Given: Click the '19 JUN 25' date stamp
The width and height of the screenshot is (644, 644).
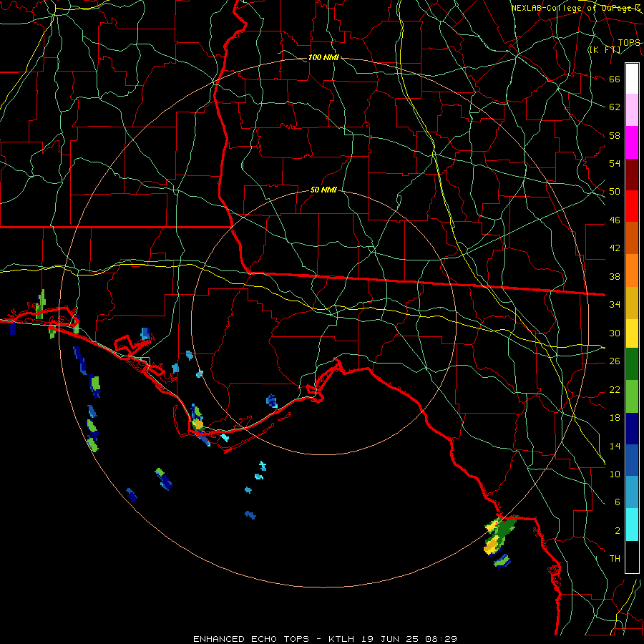Looking at the screenshot, I should click(x=390, y=639).
